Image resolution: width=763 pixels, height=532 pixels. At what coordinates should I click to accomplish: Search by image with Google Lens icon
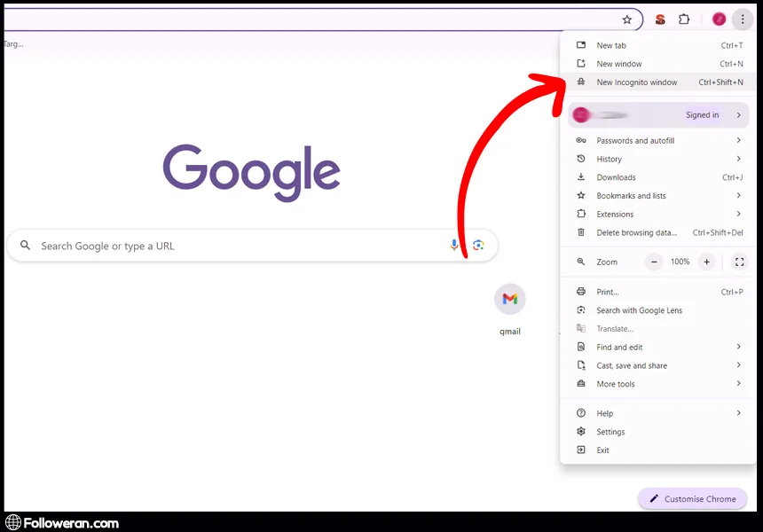click(x=478, y=246)
